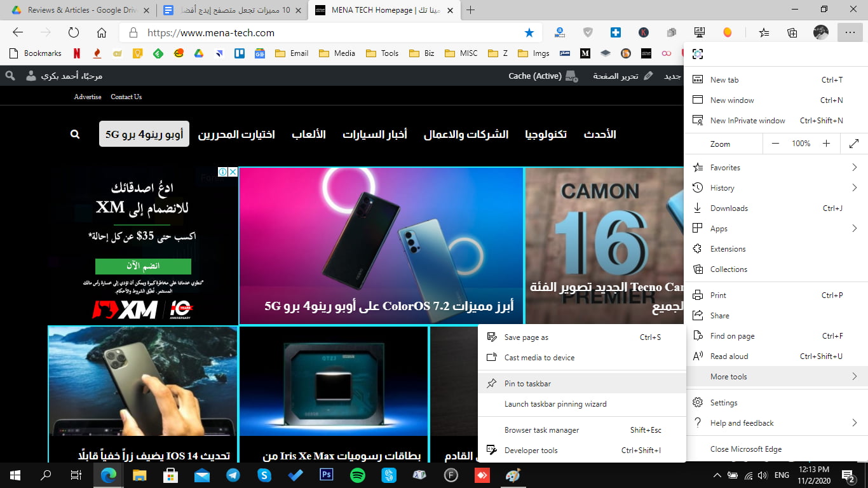Click the favorites star in the address bar
This screenshot has height=488, width=868.
click(x=529, y=32)
